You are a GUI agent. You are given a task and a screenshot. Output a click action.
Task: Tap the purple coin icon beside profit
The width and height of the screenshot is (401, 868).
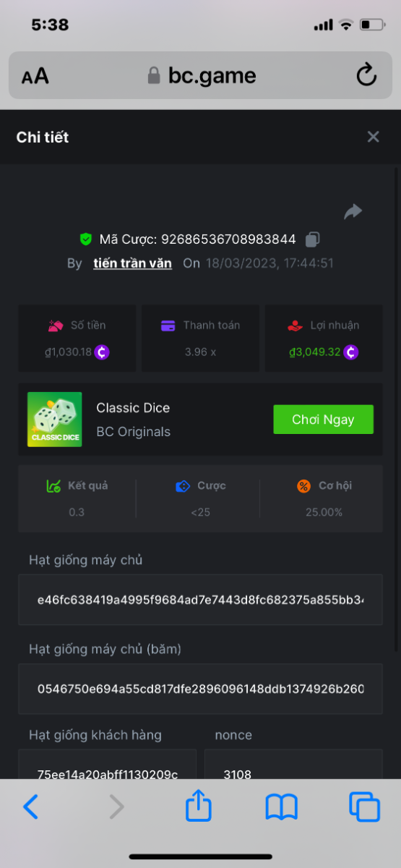tap(351, 352)
